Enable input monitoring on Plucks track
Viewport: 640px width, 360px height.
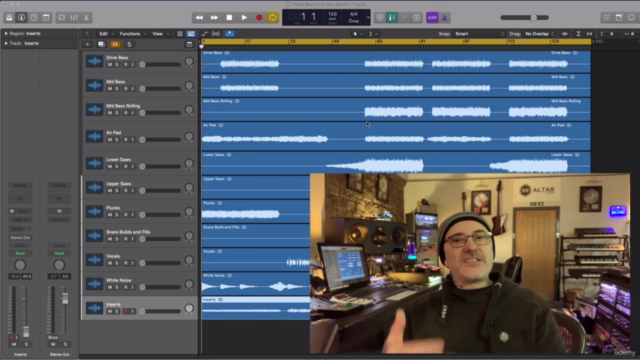tap(133, 215)
